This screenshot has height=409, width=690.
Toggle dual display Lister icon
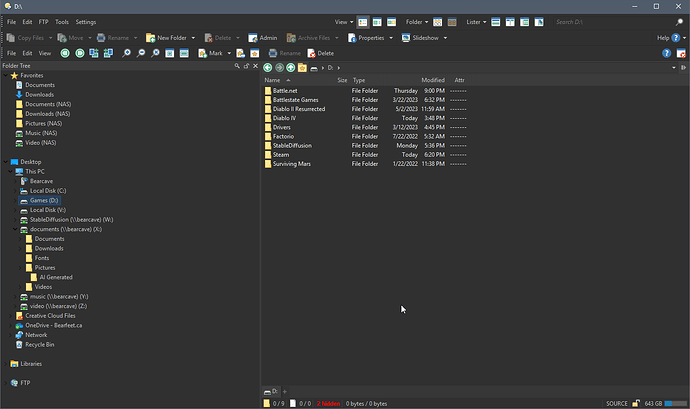click(x=510, y=22)
